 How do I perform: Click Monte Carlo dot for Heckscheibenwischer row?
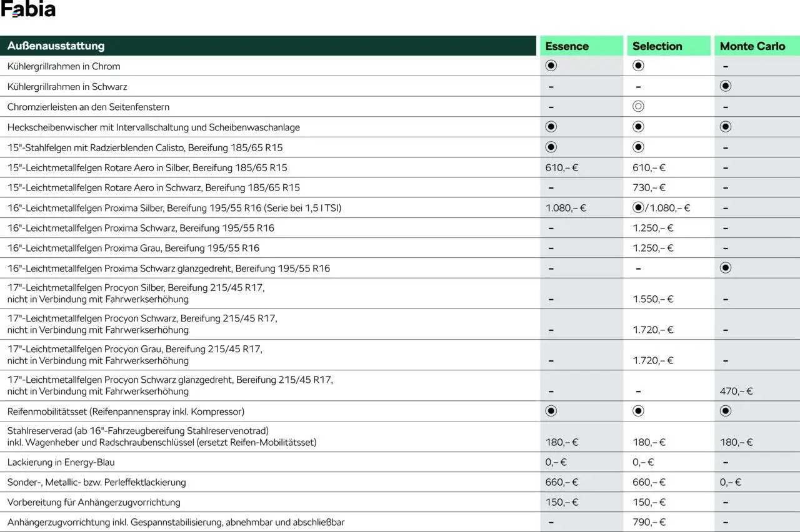click(x=725, y=127)
